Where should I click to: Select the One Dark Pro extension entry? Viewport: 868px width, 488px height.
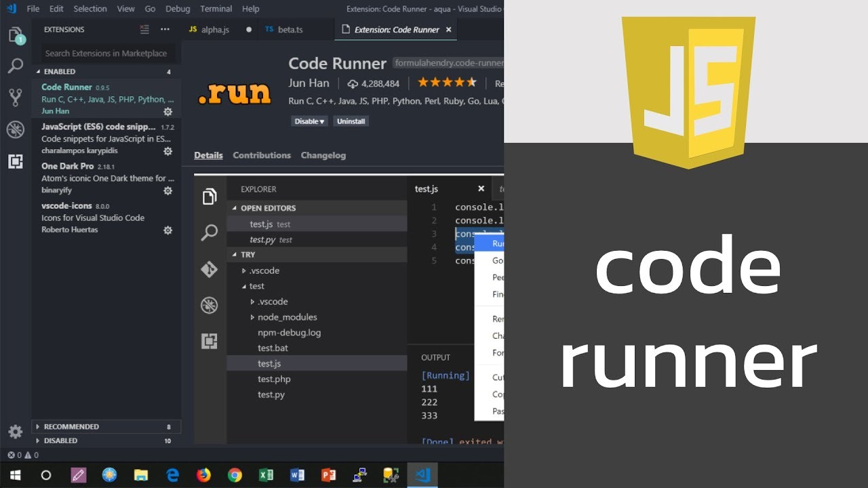coord(106,178)
